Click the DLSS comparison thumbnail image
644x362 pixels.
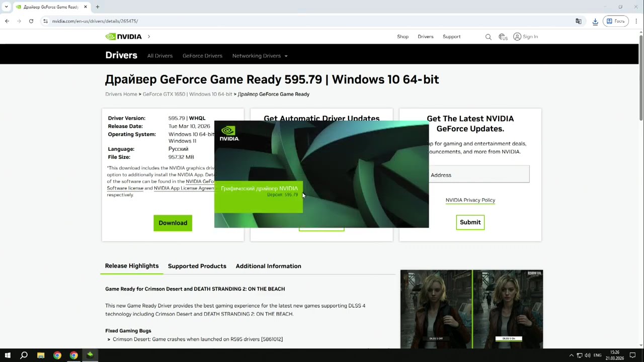[471, 309]
